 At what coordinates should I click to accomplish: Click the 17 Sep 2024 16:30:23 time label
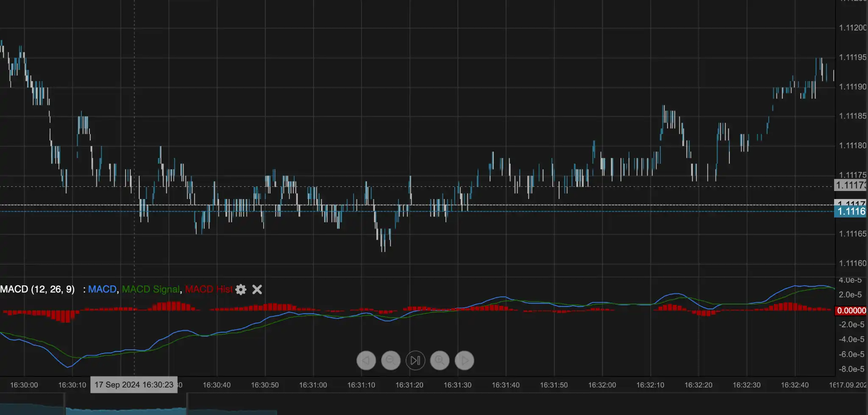pos(134,385)
